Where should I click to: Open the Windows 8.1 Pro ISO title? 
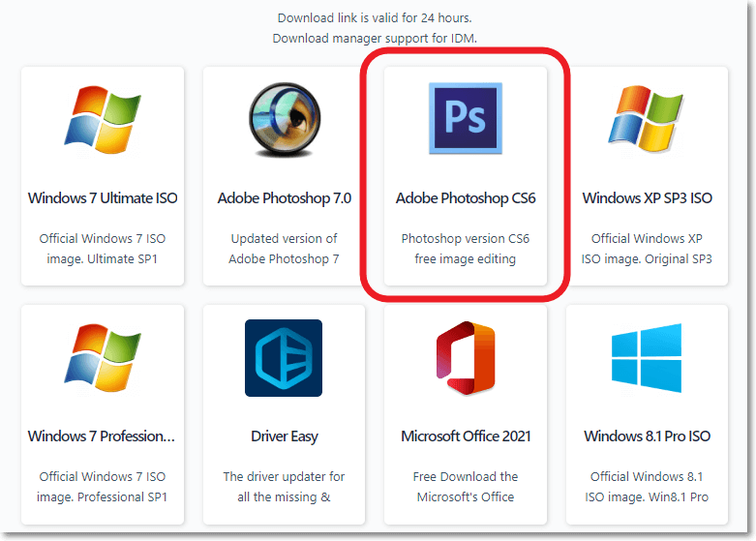click(647, 436)
